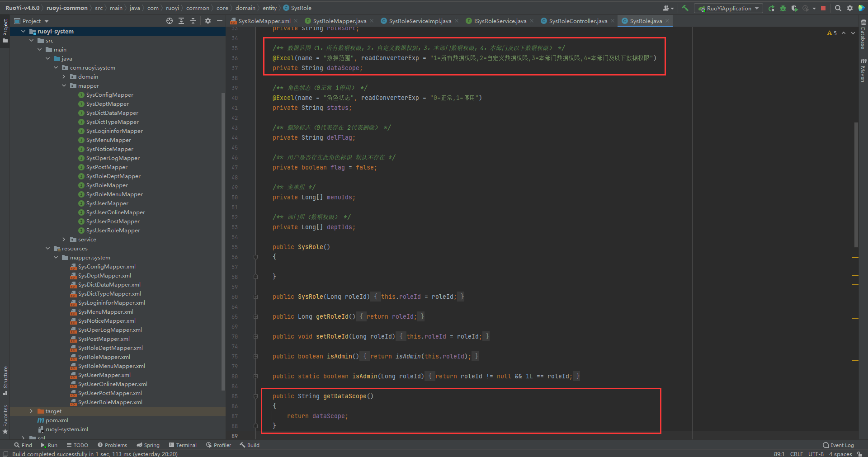Open Search Everywhere magnifier in top toolbar

pos(838,8)
